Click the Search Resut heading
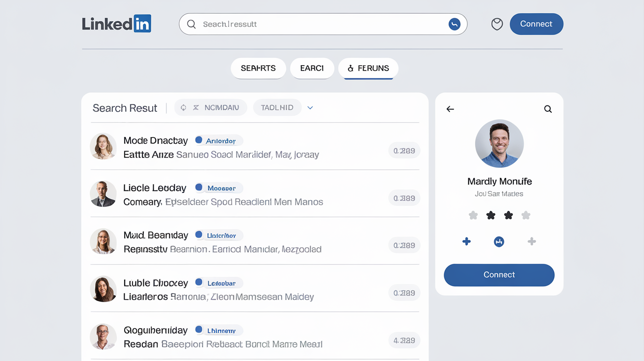The width and height of the screenshot is (644, 361). click(125, 108)
